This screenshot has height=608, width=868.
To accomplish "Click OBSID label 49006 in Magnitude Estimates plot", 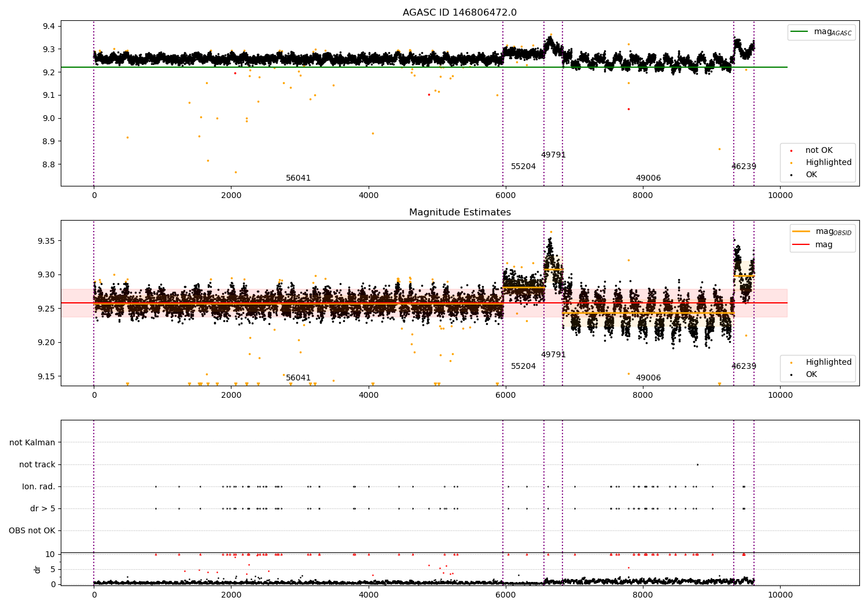I will click(x=648, y=378).
